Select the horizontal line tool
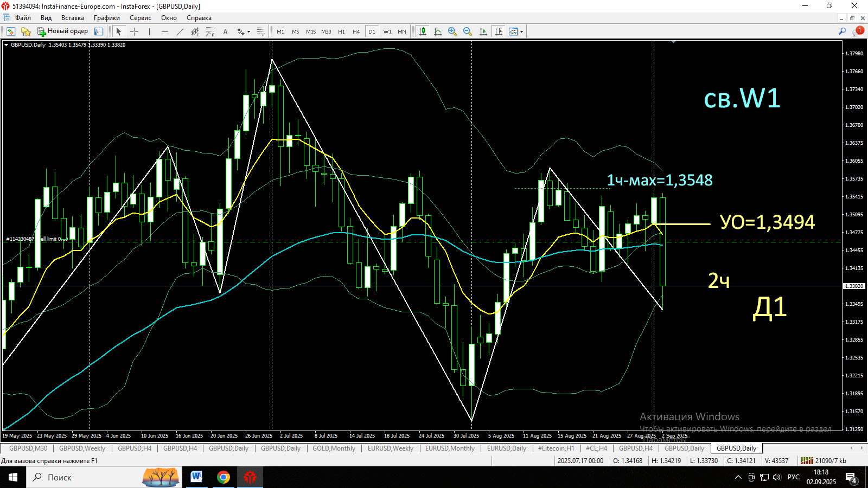This screenshot has width=868, height=488. coord(164,31)
